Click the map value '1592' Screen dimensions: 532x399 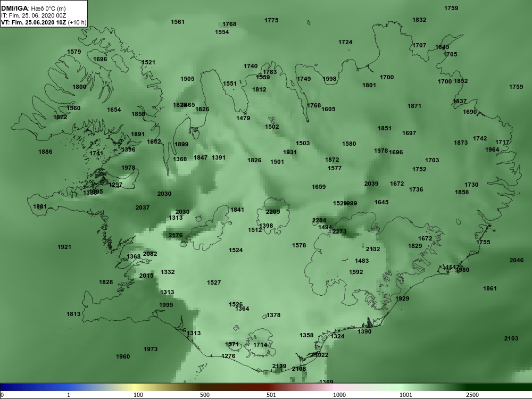point(356,272)
